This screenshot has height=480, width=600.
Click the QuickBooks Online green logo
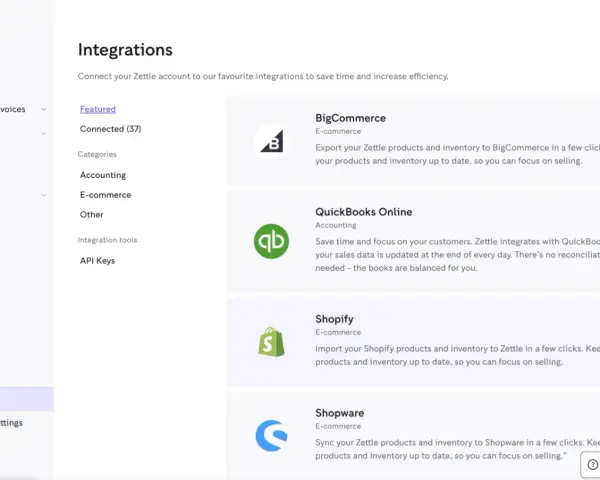[271, 241]
